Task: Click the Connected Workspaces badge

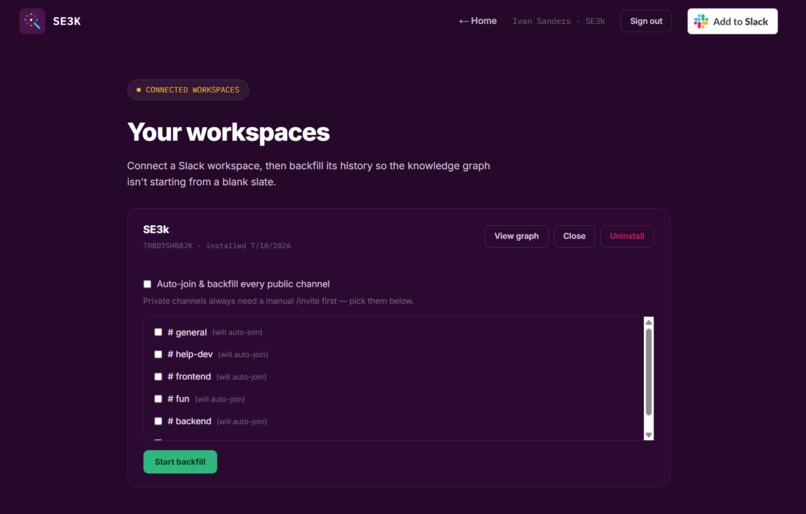Action: coord(188,90)
